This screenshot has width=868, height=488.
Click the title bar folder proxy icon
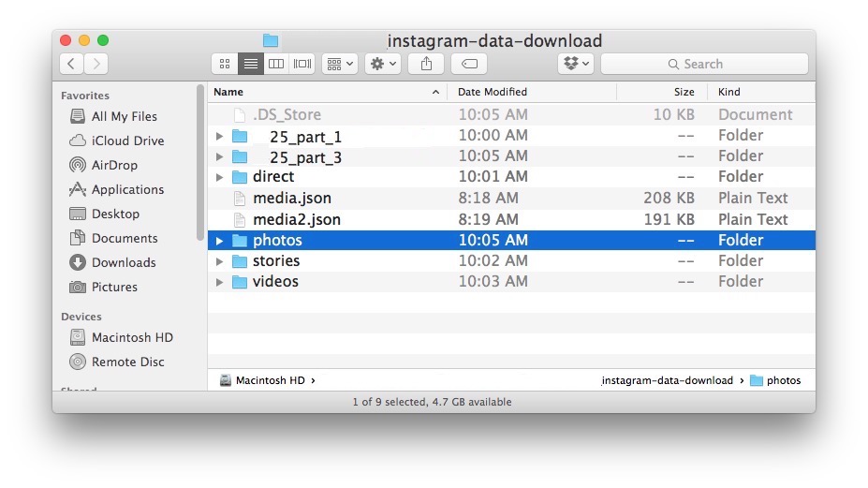(271, 40)
